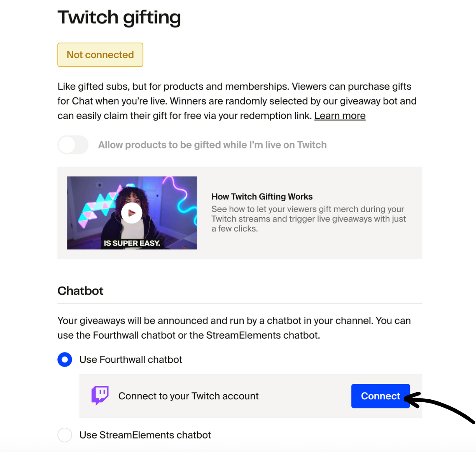
Task: Click the Not connected status badge
Action: [x=100, y=54]
